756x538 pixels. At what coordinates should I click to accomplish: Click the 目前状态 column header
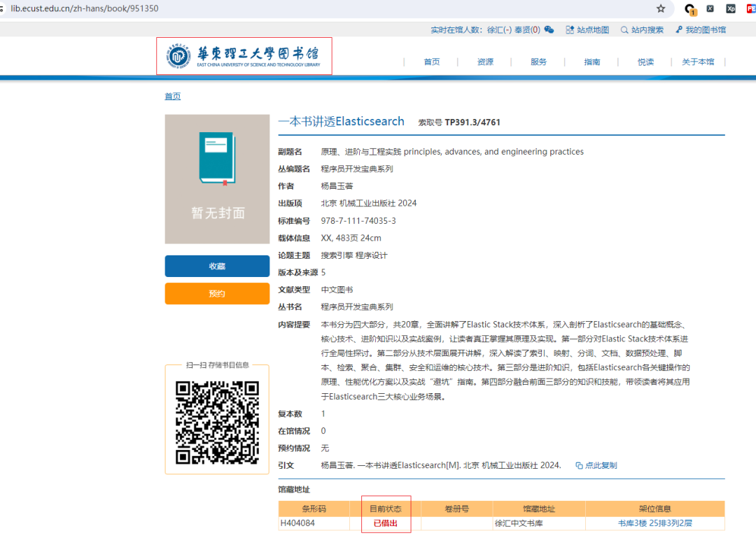385,509
